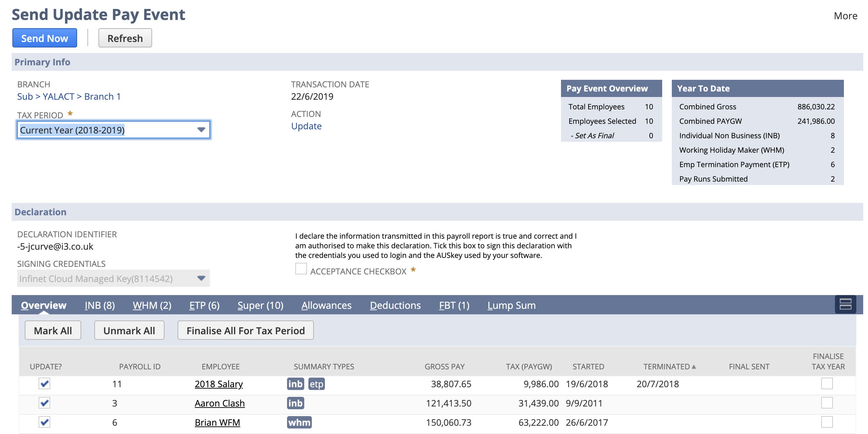
Task: Open the YALACT branch link
Action: pos(59,96)
